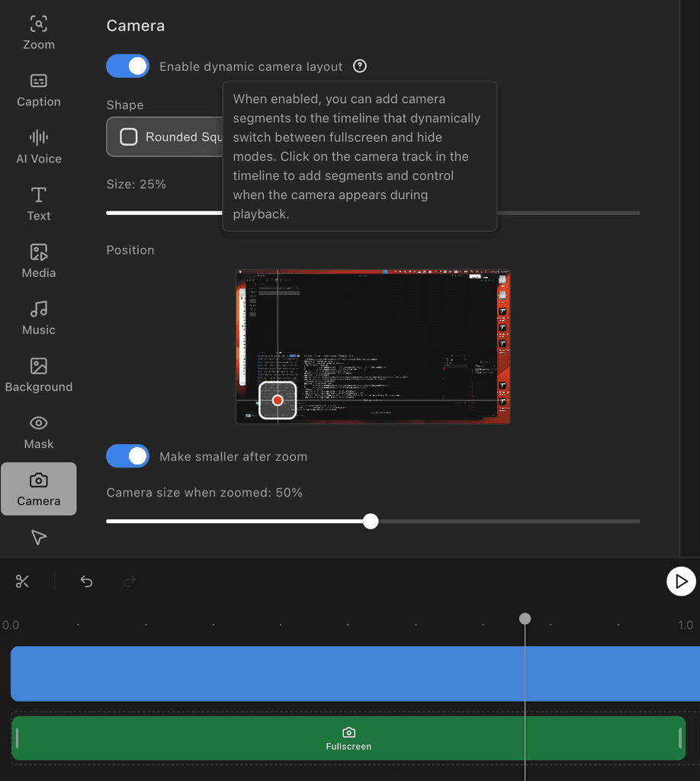Switch to the Camera tab

point(38,489)
